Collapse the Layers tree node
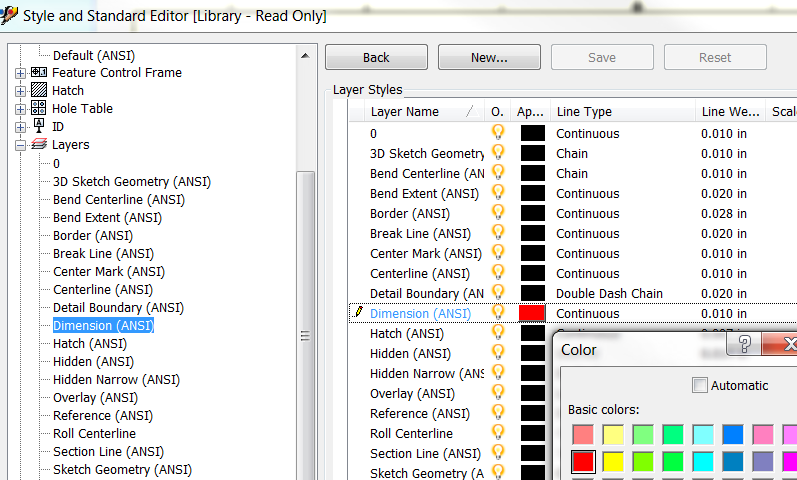Screen dimensions: 797x480 (x=20, y=145)
